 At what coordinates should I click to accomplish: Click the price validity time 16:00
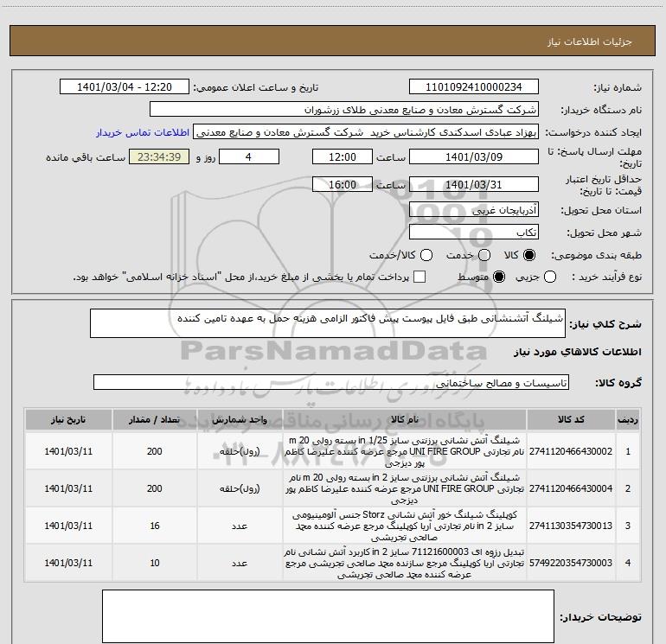(343, 184)
